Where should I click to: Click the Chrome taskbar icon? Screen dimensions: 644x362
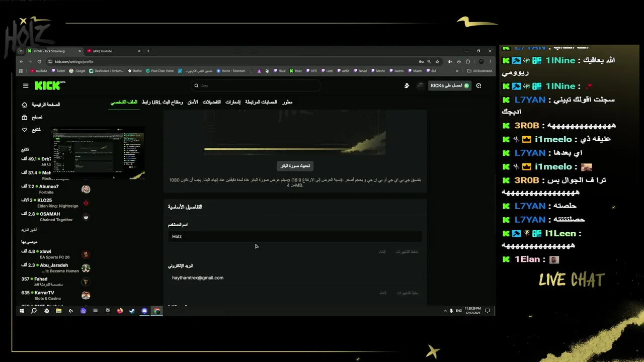pos(157,311)
